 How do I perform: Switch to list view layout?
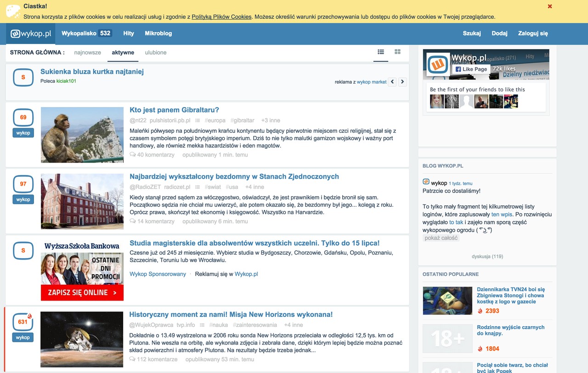381,52
